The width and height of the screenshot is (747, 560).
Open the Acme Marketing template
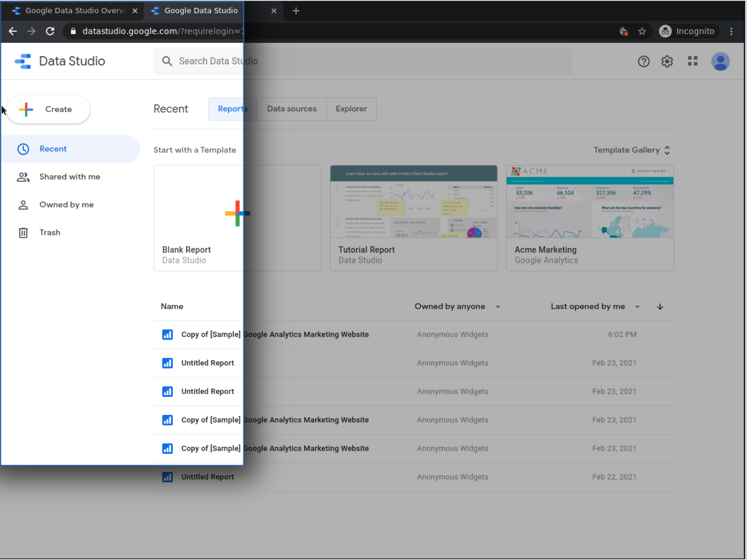[590, 218]
